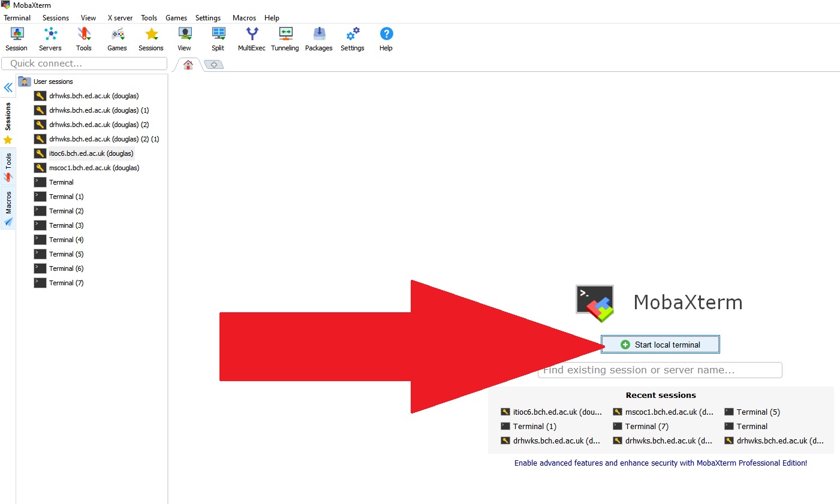Open the Terminal menu
Image resolution: width=840 pixels, height=504 pixels.
coord(17,18)
